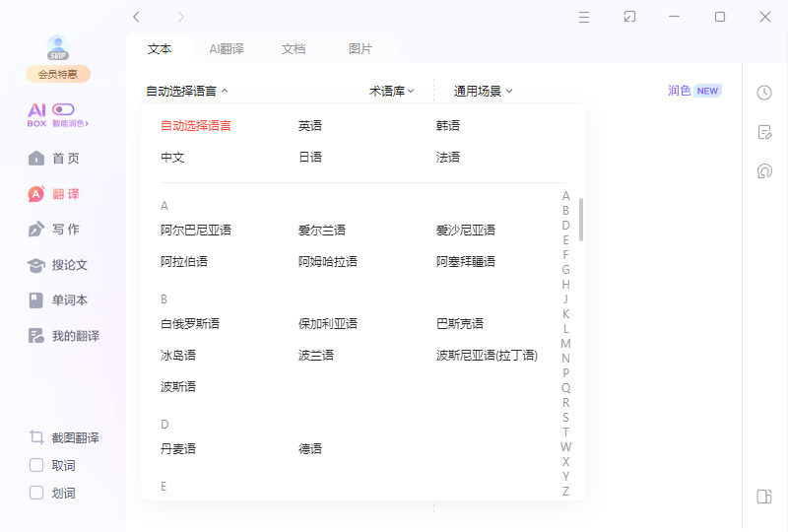Select 阿拉伯语 from the list
788x532 pixels.
(184, 261)
